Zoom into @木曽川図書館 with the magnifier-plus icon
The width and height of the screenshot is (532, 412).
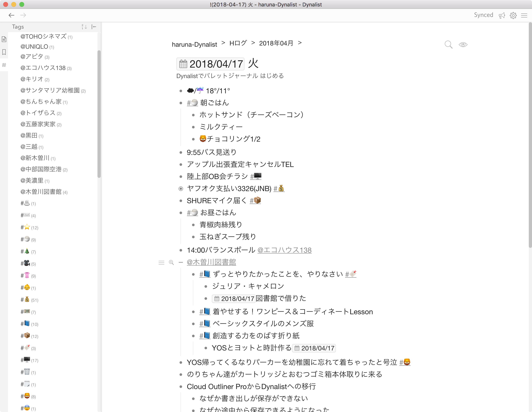click(171, 263)
